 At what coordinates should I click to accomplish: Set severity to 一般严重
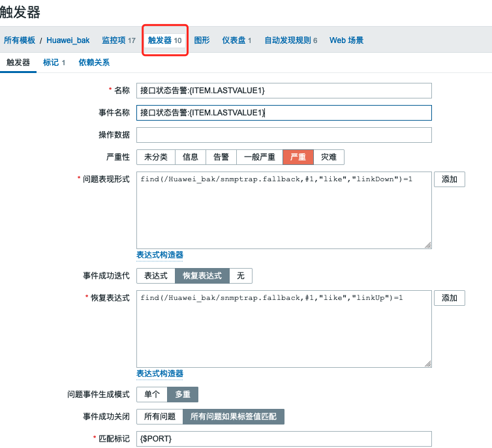click(260, 157)
